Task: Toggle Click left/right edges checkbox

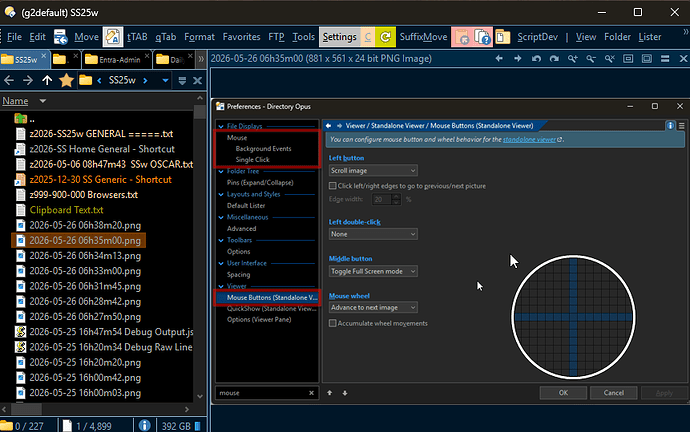Action: click(x=333, y=186)
